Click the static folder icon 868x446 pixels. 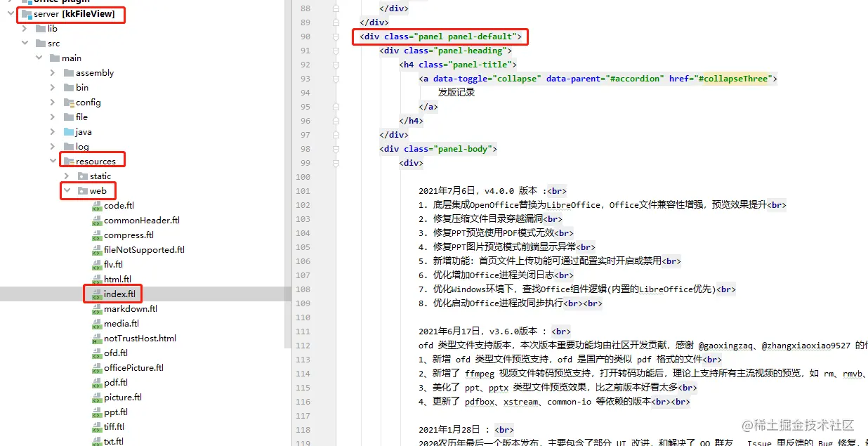point(83,176)
